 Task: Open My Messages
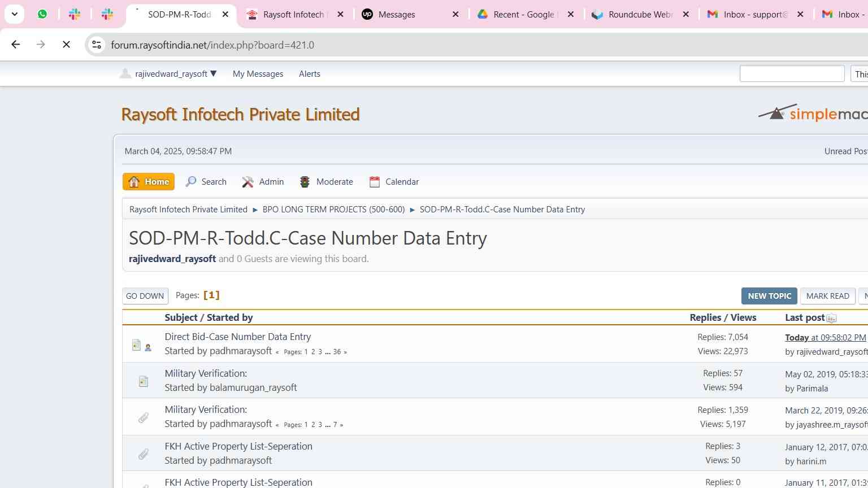258,74
